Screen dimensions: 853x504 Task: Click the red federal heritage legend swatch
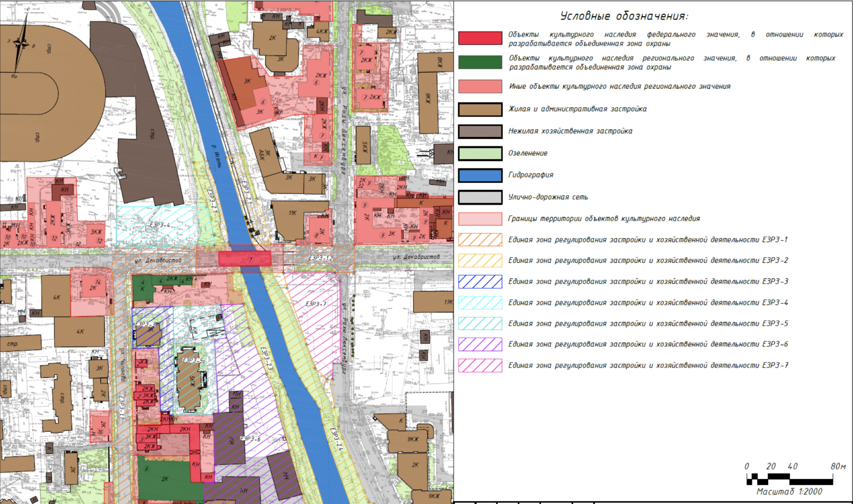click(x=480, y=38)
